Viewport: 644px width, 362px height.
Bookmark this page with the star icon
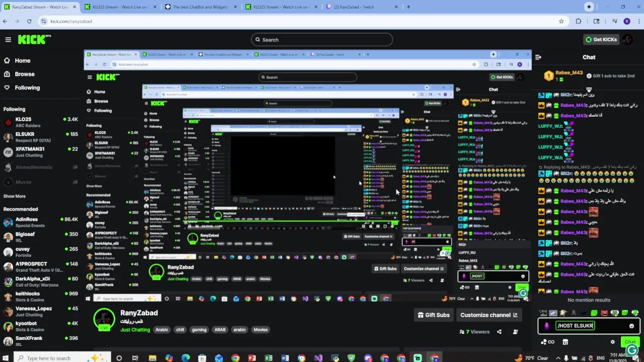click(x=561, y=21)
